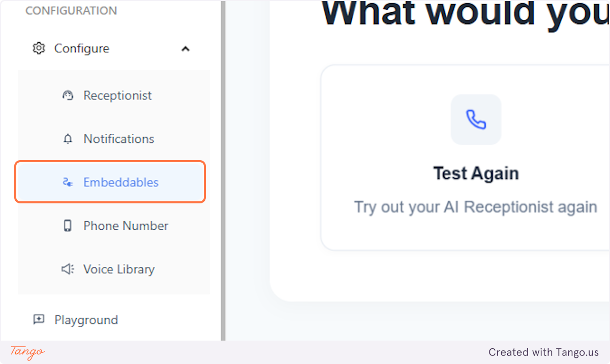
Task: Click the Embeddables icon in sidebar
Action: click(x=68, y=182)
